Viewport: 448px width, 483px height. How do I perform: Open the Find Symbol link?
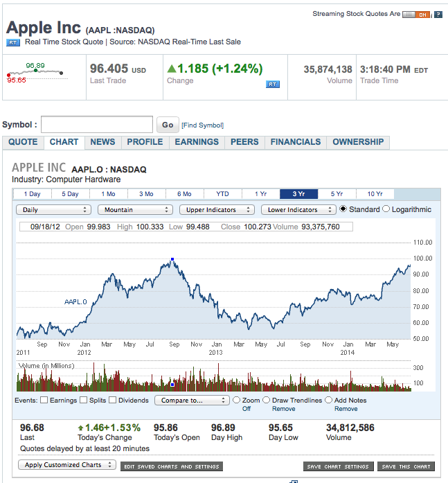202,125
